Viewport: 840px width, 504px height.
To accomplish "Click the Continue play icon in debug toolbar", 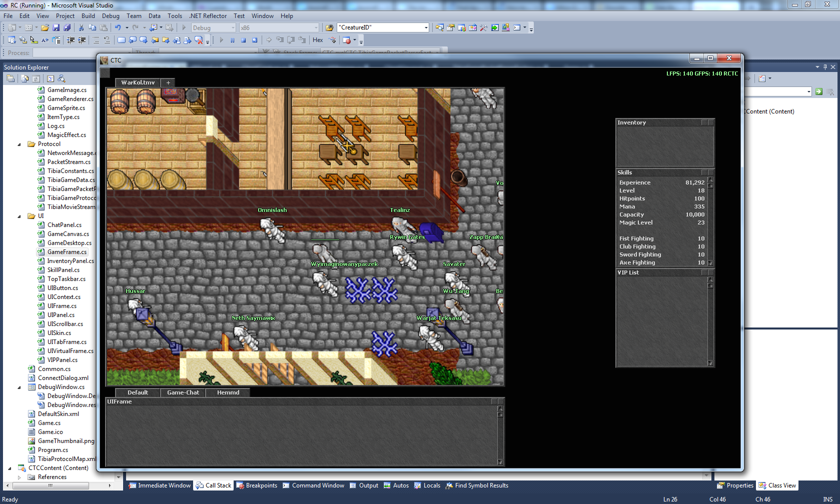I will pyautogui.click(x=221, y=40).
